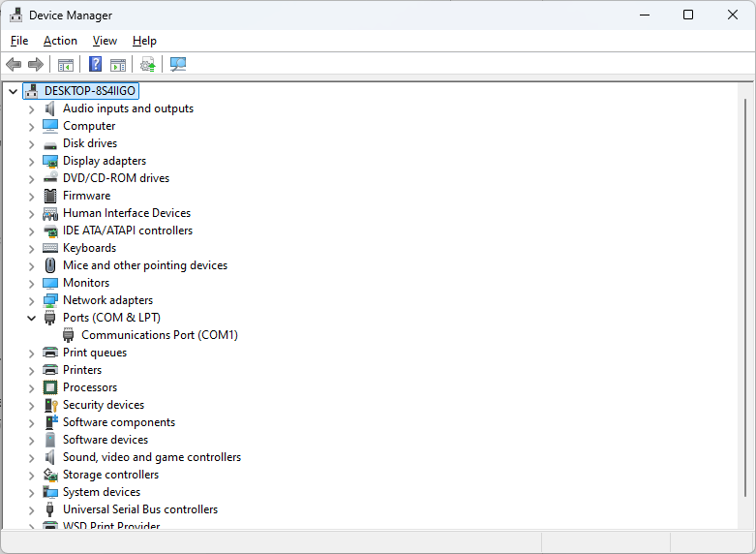This screenshot has width=756, height=554.
Task: Click Show/Hide Console Tree icon
Action: [x=66, y=65]
